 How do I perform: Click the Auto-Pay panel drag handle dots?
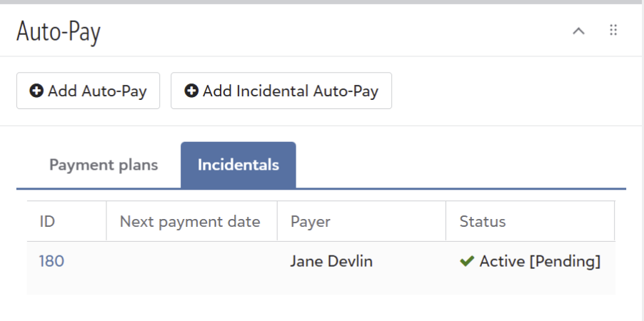(x=613, y=30)
